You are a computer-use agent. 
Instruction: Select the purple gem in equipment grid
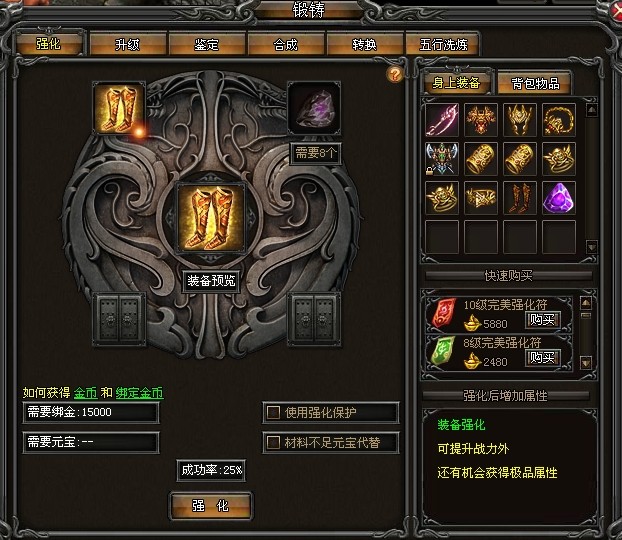pos(559,198)
